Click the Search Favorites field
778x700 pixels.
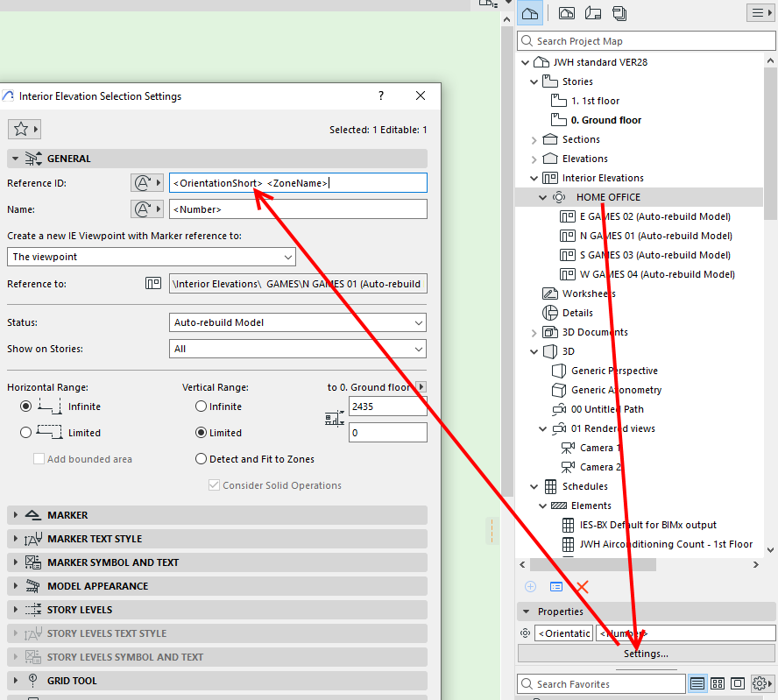pos(601,684)
